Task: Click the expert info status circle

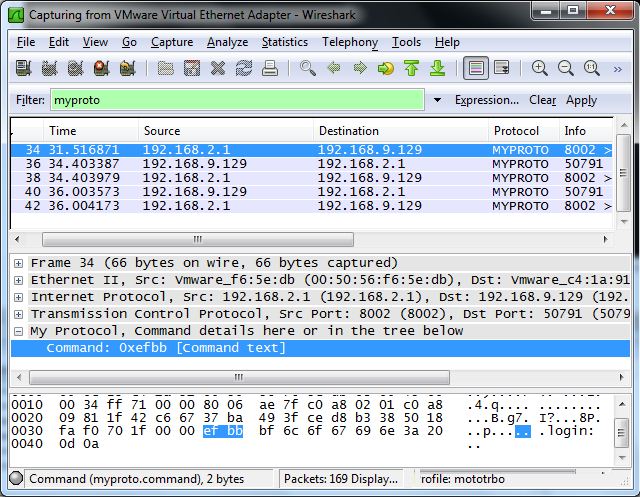Action: pos(16,478)
